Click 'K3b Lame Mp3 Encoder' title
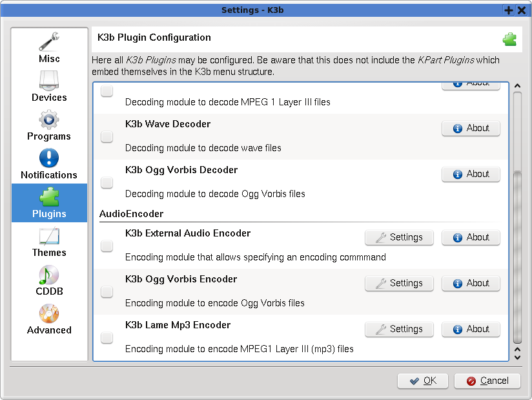This screenshot has height=400, width=532. 178,325
